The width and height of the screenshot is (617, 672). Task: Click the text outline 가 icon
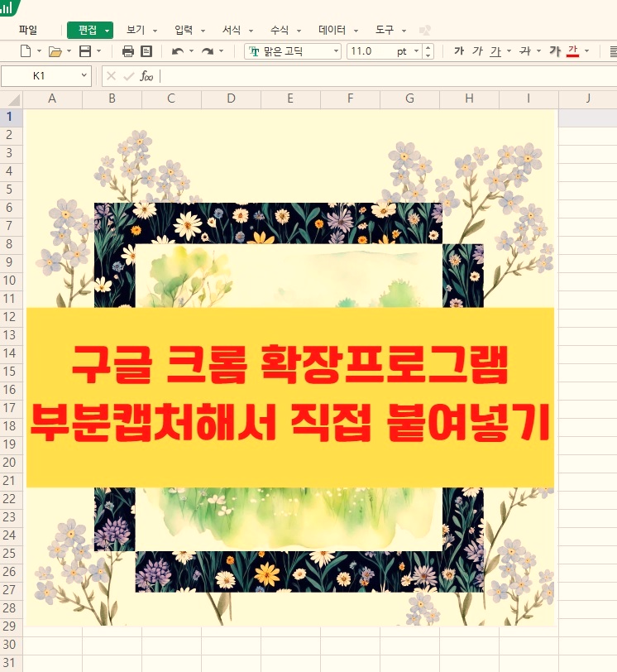(x=555, y=51)
